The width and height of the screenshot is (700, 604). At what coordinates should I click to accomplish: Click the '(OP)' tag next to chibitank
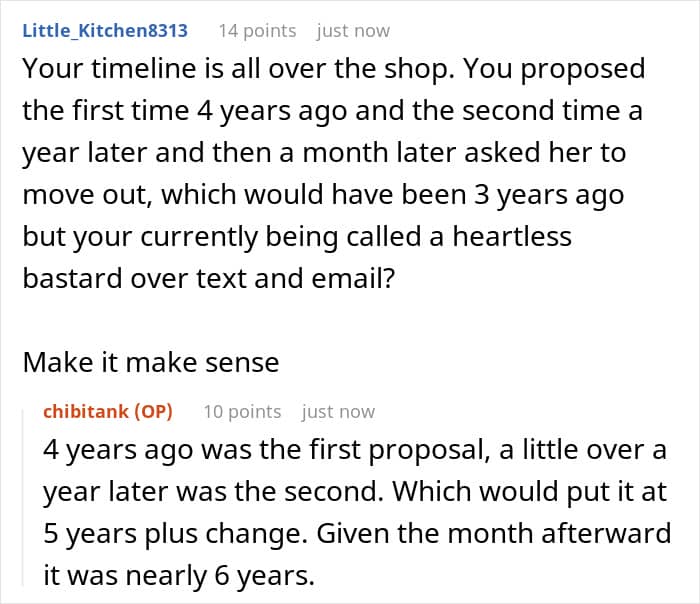[153, 411]
